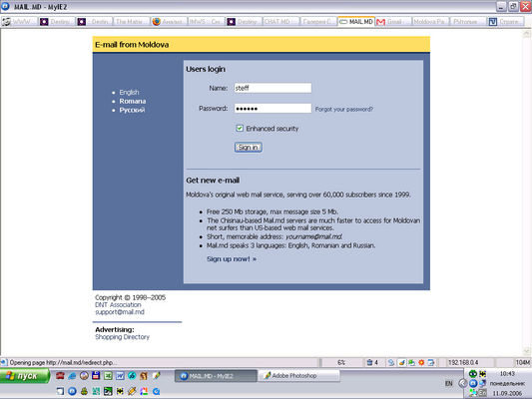Click the vertical scrollbar down arrow
532x399 pixels.
pyautogui.click(x=526, y=351)
